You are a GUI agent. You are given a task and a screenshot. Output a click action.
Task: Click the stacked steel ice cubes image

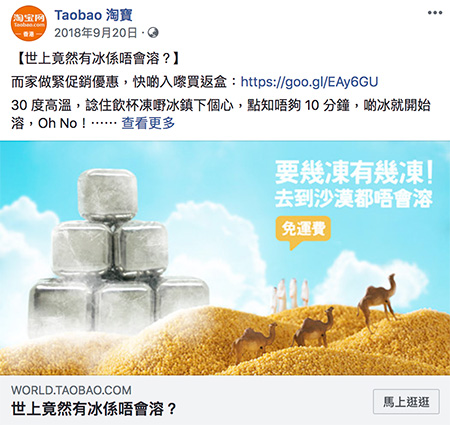[x=118, y=252]
